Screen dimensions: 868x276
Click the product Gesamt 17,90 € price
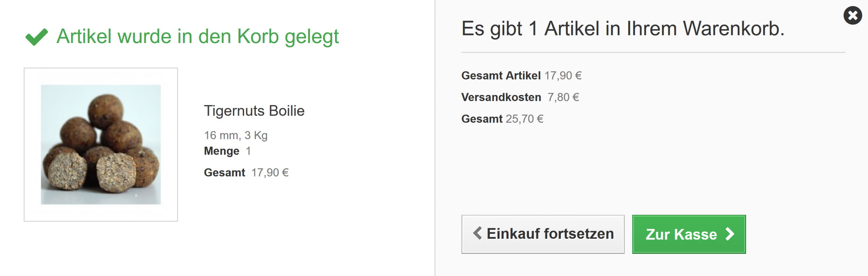pyautogui.click(x=270, y=173)
